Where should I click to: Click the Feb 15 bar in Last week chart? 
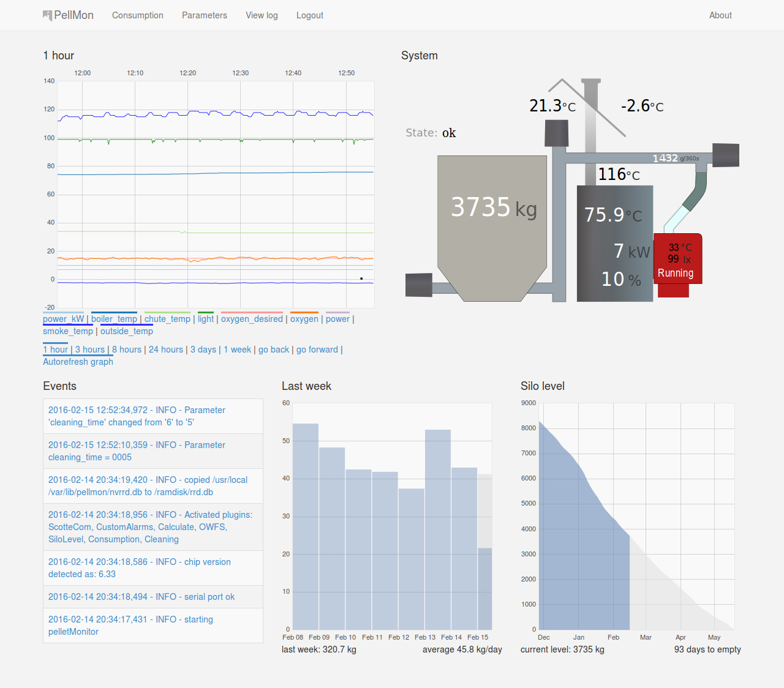point(484,588)
